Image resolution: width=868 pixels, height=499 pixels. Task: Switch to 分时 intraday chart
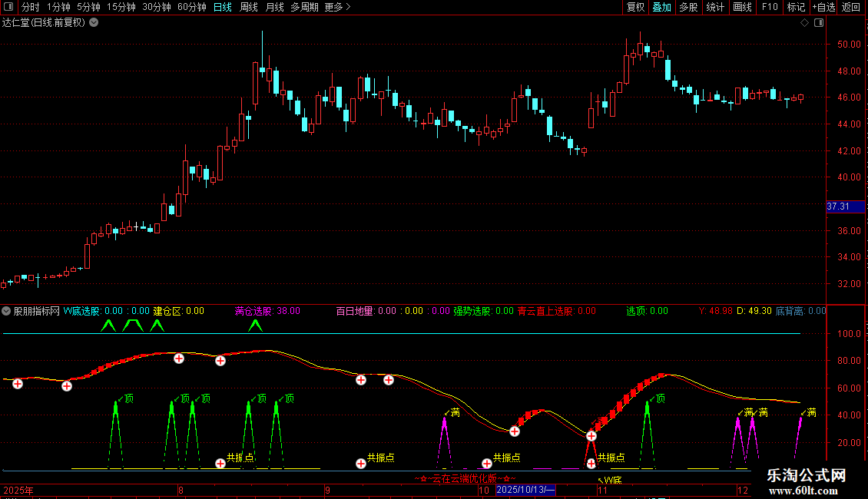tap(31, 7)
